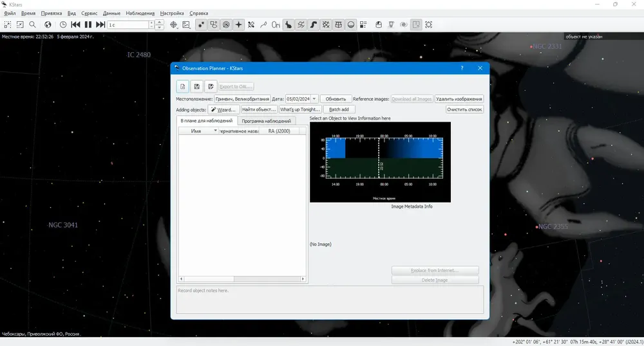
Task: Pause the simulation clock
Action: coord(88,24)
